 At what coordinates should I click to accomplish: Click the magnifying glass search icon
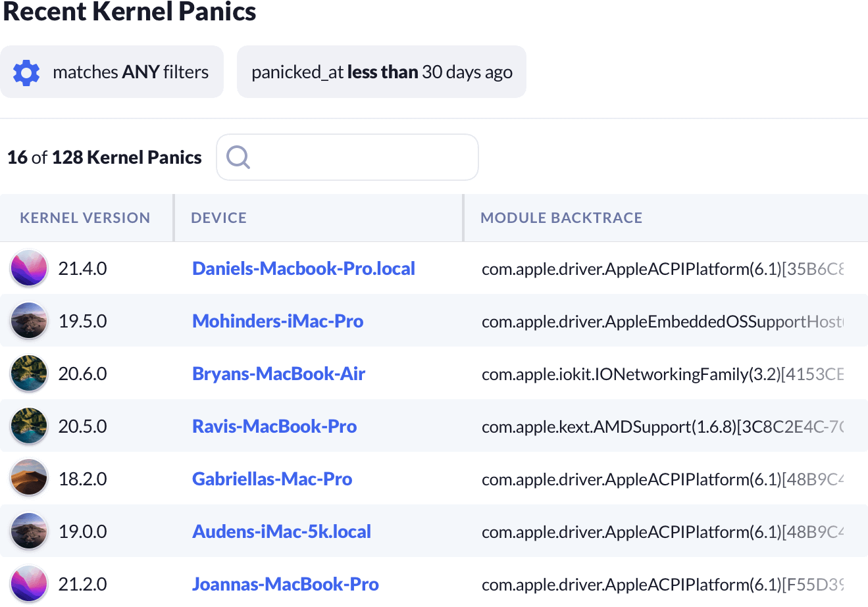[238, 157]
